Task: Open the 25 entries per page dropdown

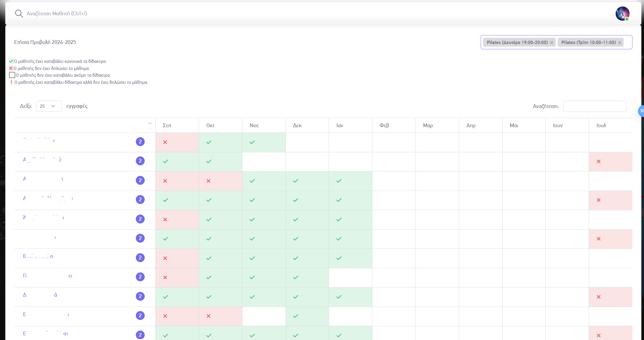Action: pyautogui.click(x=49, y=106)
